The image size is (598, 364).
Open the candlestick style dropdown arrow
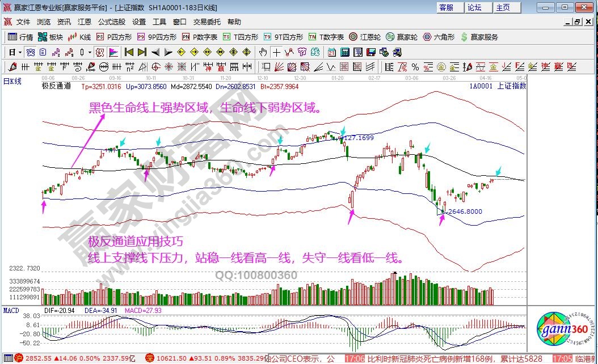coord(89,52)
